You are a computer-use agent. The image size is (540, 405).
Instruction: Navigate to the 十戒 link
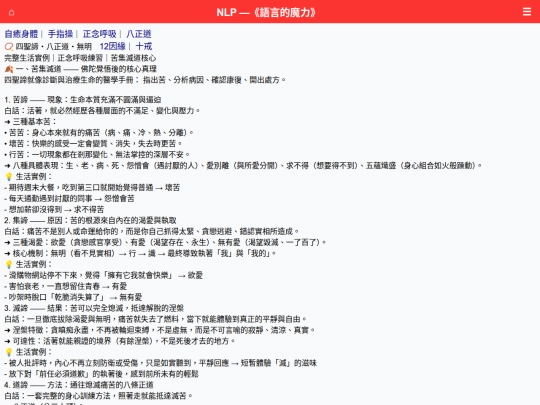pyautogui.click(x=144, y=46)
